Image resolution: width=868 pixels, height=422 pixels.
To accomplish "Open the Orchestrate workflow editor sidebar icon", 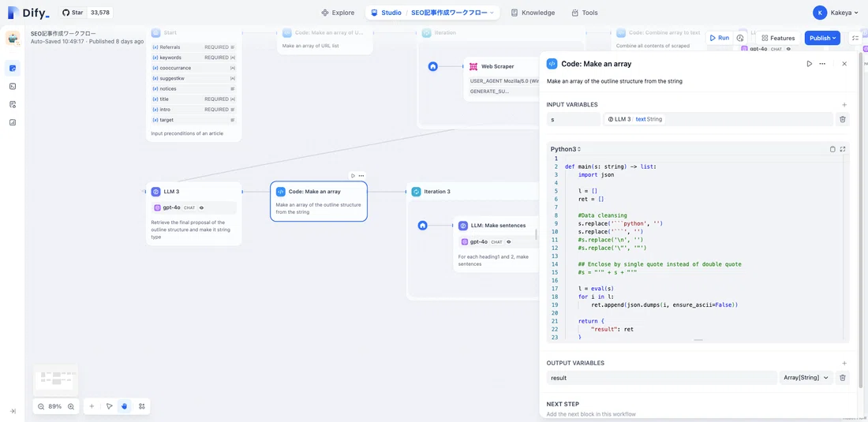I will coord(13,68).
